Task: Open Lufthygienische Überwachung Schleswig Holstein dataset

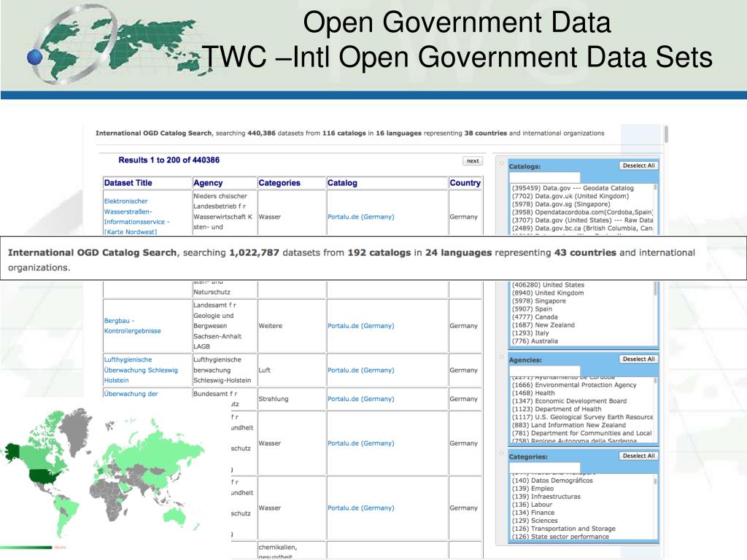Action: click(x=141, y=370)
